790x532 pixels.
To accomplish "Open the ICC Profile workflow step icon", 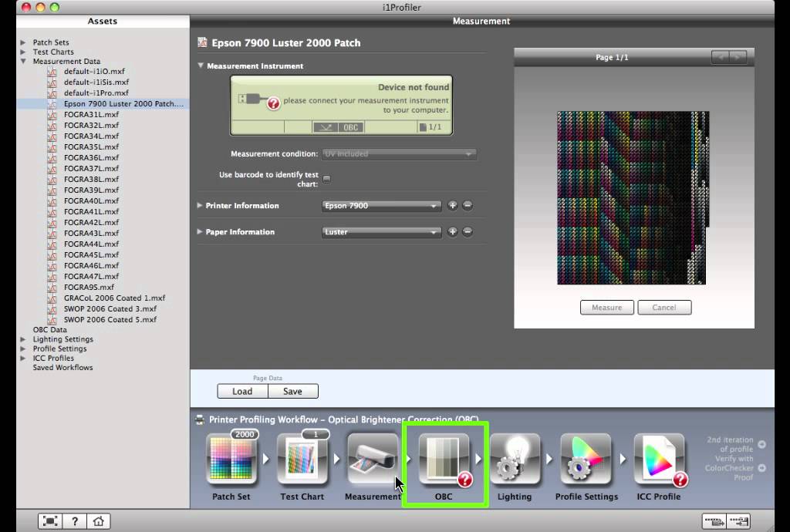I will (659, 459).
